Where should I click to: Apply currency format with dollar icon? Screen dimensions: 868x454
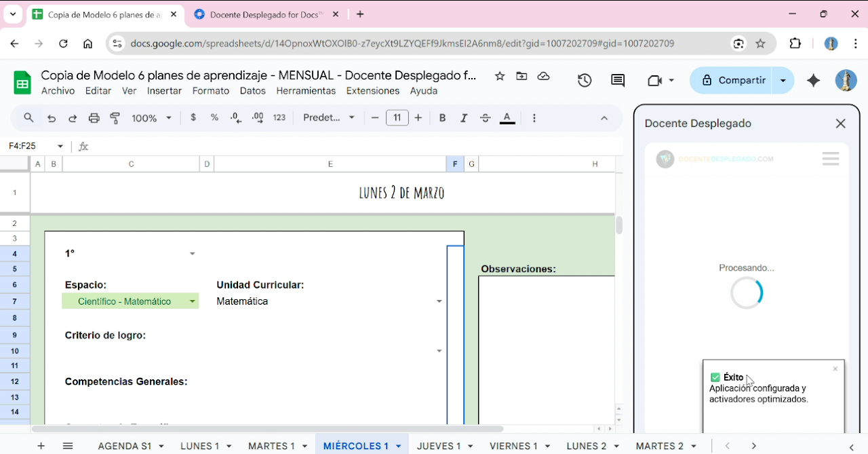(x=193, y=117)
